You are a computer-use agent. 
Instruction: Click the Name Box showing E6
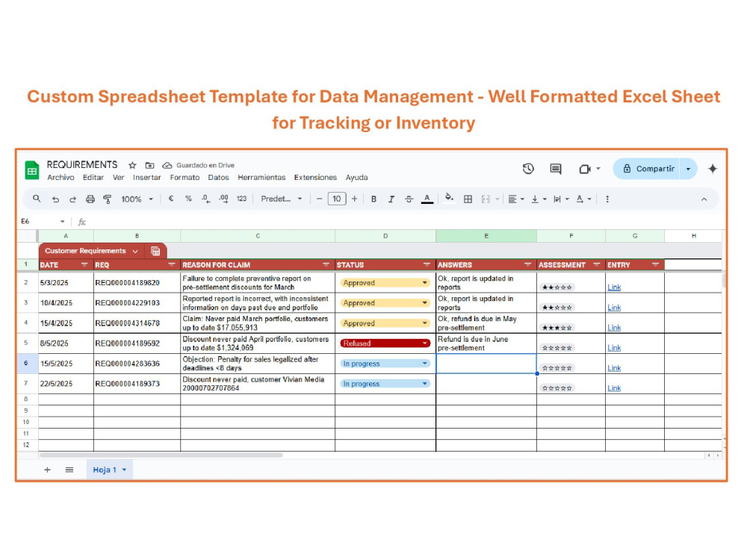pyautogui.click(x=42, y=222)
